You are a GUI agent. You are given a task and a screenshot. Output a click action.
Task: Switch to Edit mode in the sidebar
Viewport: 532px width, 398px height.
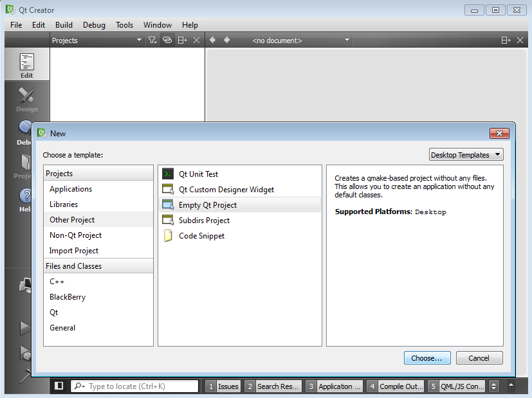[x=27, y=65]
